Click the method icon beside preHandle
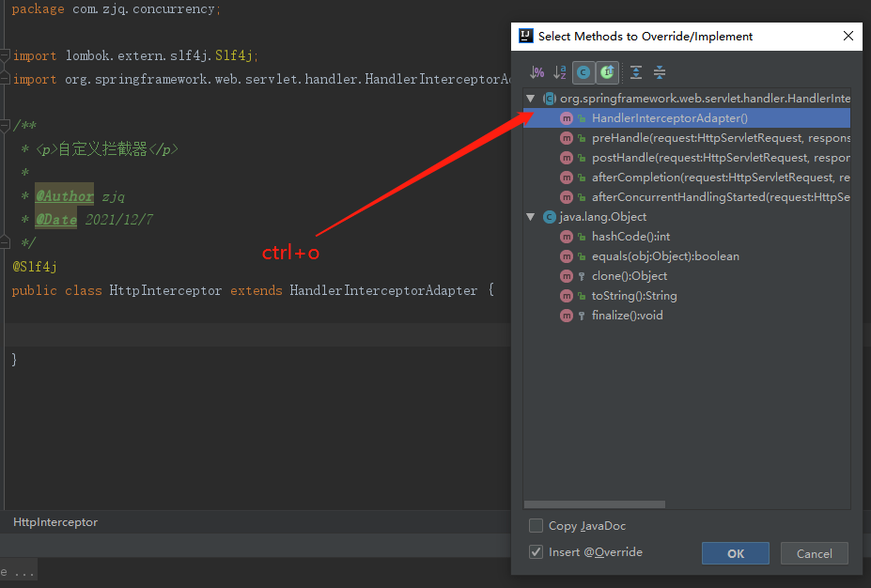Screen dimensions: 871x588 (566, 138)
